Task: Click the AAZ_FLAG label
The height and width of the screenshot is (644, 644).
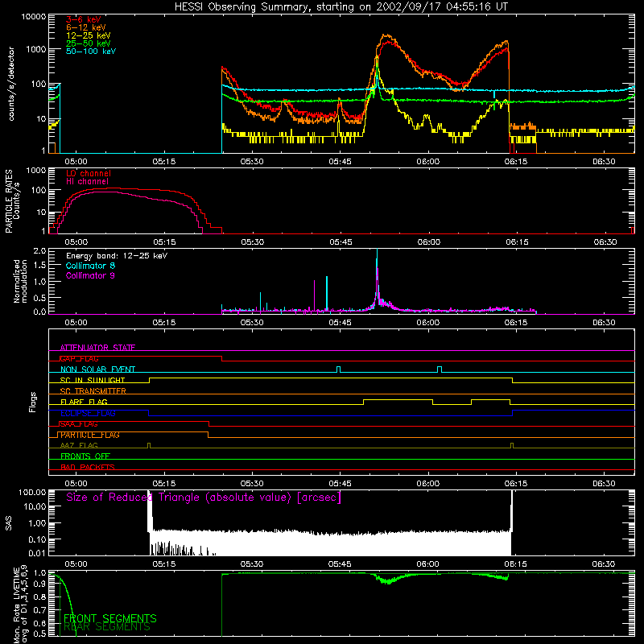Action: click(x=79, y=445)
